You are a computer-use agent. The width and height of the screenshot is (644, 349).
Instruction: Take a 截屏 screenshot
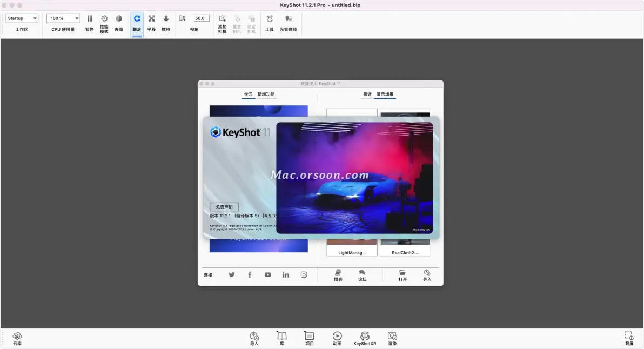tap(629, 339)
